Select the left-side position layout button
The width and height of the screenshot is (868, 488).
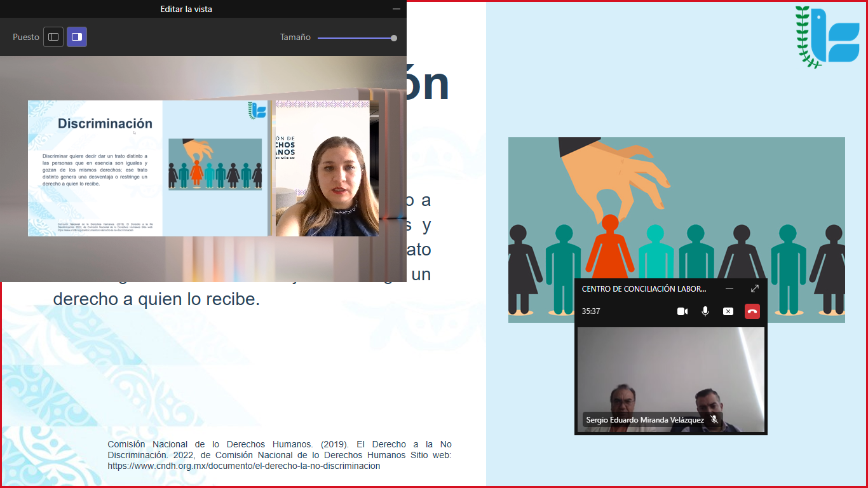pyautogui.click(x=53, y=37)
